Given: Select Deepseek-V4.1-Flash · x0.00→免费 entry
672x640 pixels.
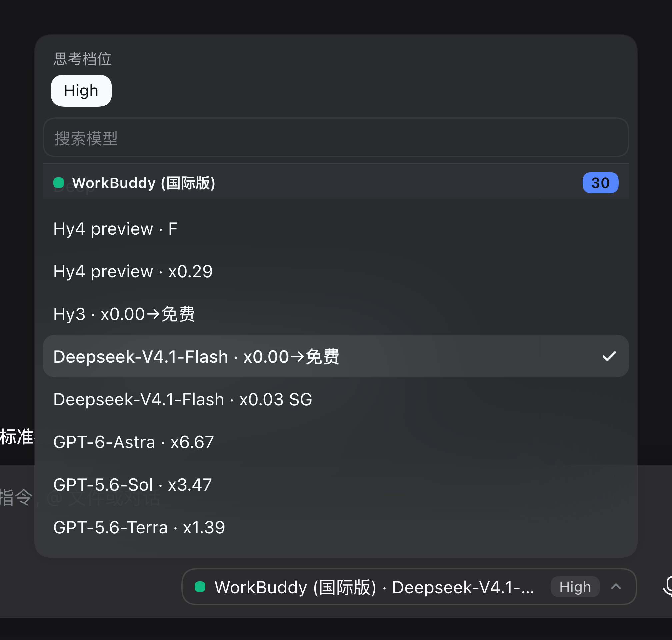Looking at the screenshot, I should point(336,357).
